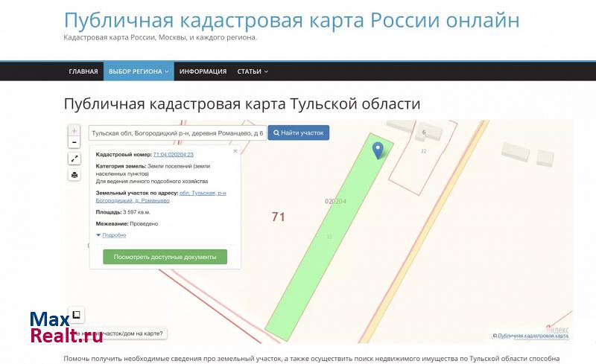Zoom out the map with minus button
Screen dimensions: 596x364
click(74, 141)
